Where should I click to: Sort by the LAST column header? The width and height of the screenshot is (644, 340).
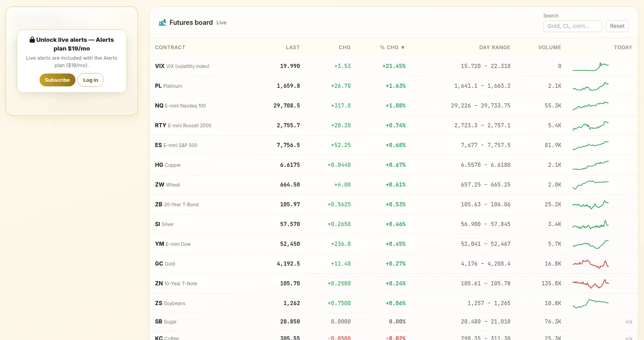[x=293, y=47]
